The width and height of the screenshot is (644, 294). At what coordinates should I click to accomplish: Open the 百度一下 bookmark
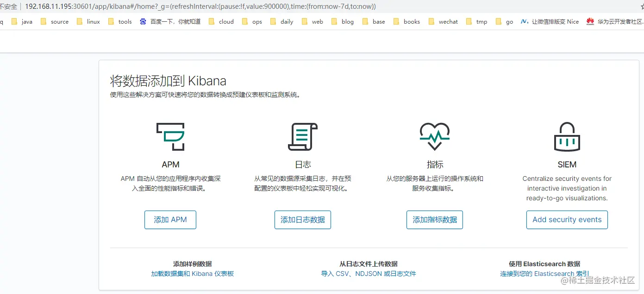point(170,21)
